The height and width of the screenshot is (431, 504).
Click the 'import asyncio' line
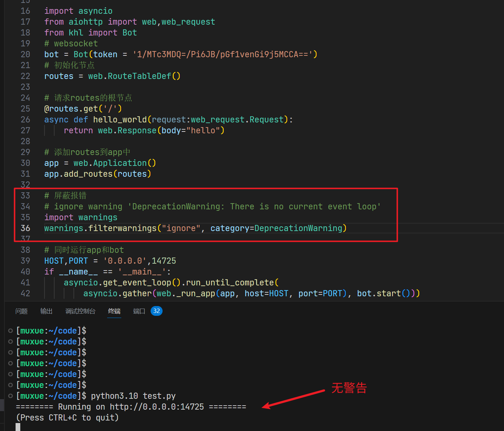click(78, 11)
